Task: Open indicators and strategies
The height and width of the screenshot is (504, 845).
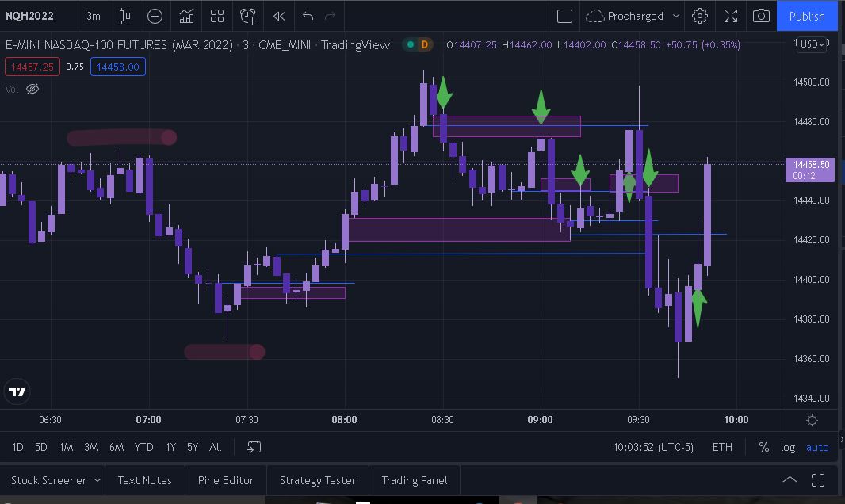Action: (x=186, y=16)
